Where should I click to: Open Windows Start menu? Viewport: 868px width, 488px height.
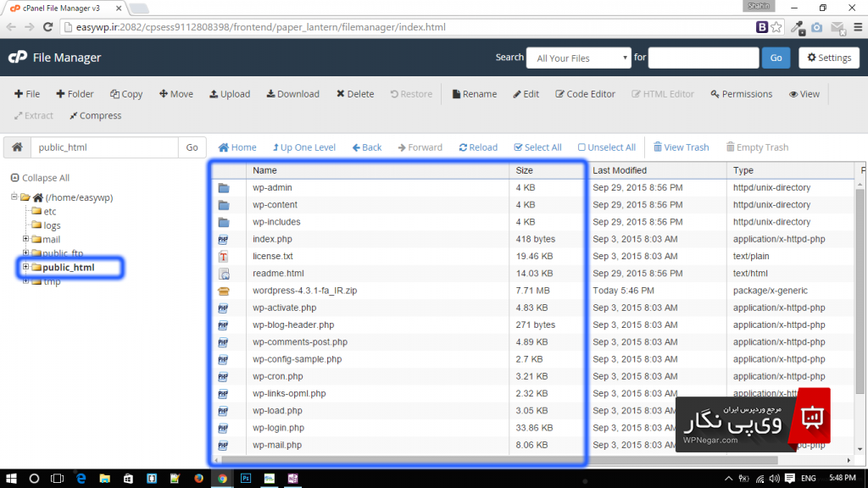pyautogui.click(x=11, y=478)
